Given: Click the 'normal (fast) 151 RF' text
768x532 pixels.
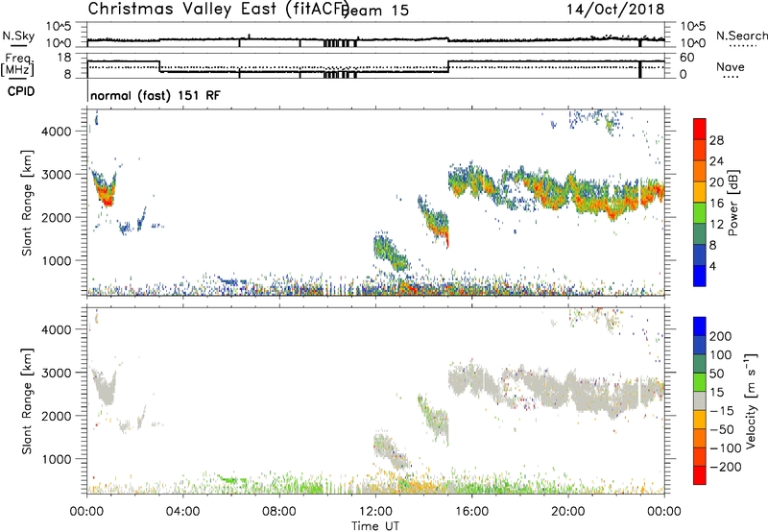Looking at the screenshot, I should point(156,95).
